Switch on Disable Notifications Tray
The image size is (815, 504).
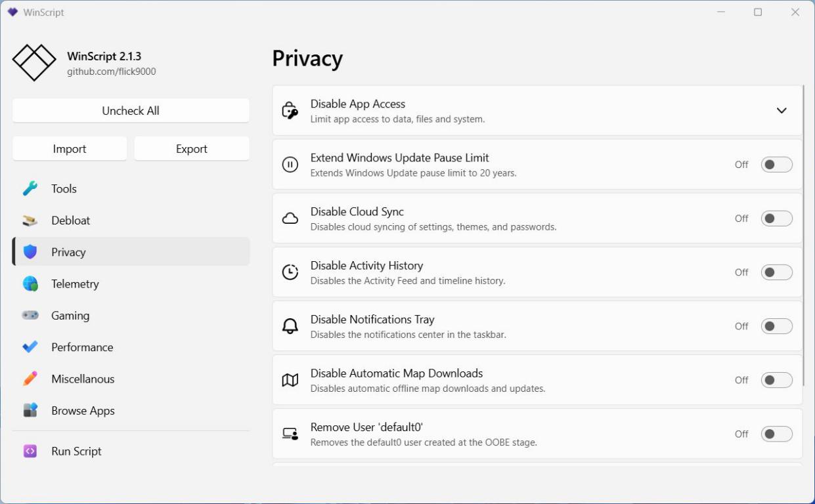[776, 326]
